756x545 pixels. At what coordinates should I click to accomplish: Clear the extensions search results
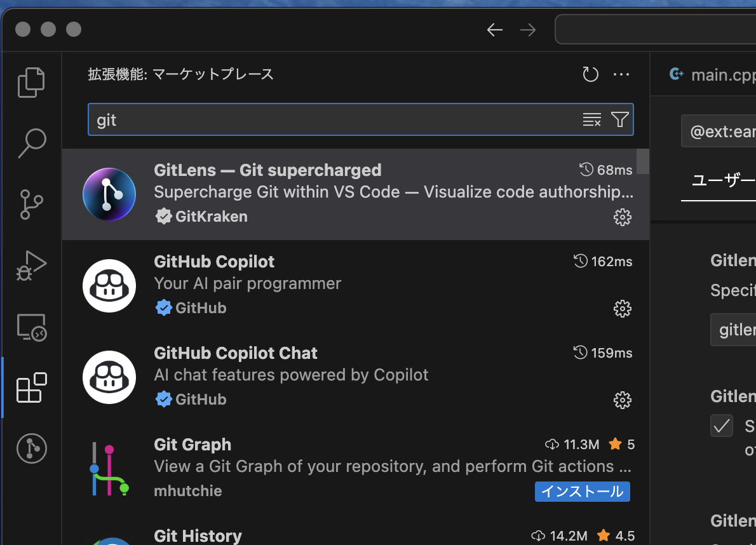(x=591, y=119)
